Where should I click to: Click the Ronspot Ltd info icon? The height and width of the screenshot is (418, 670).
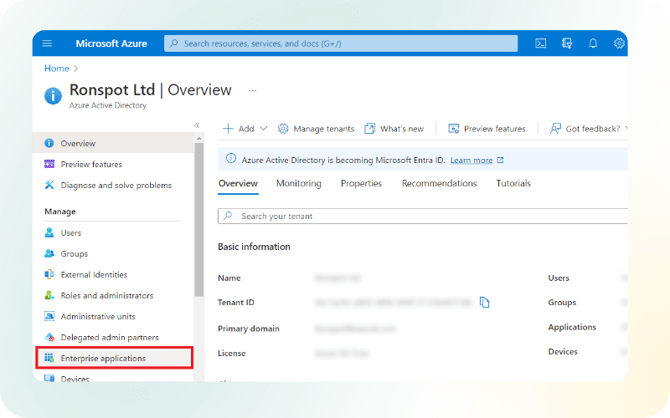click(x=53, y=96)
